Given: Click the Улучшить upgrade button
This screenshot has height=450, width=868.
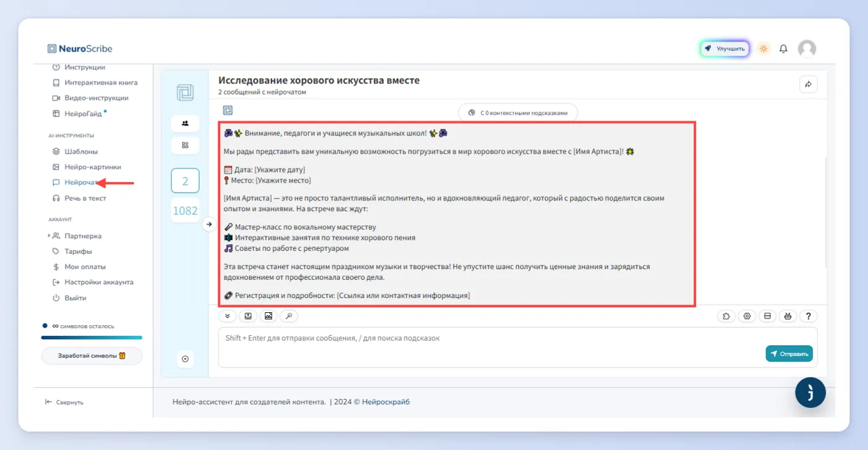Looking at the screenshot, I should click(x=725, y=48).
